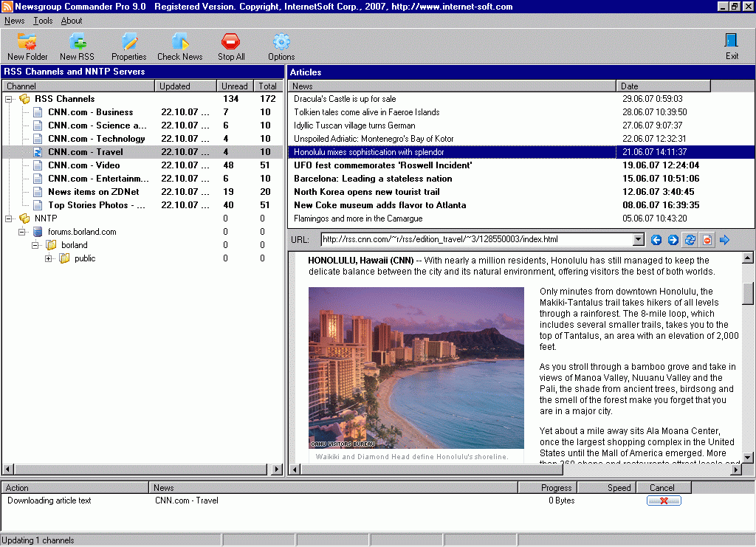Screen dimensions: 756x547
Task: Collapse the forums.borland.com server node
Action: [22, 232]
